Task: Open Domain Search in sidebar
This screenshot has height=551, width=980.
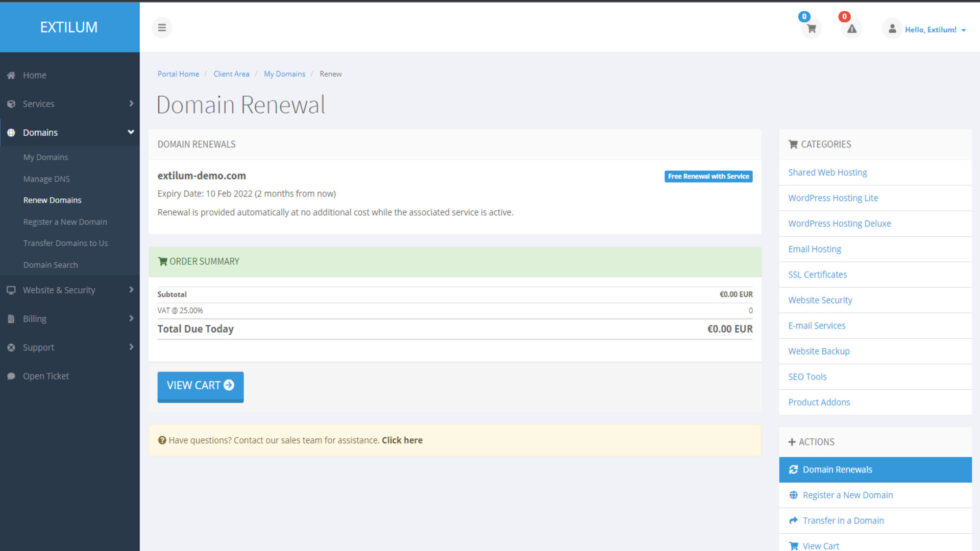Action: tap(51, 265)
